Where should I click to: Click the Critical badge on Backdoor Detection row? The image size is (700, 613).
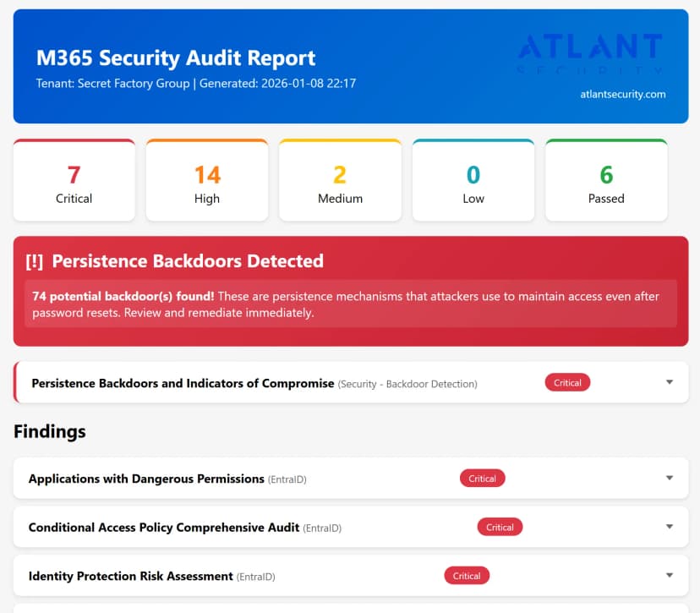coord(567,382)
